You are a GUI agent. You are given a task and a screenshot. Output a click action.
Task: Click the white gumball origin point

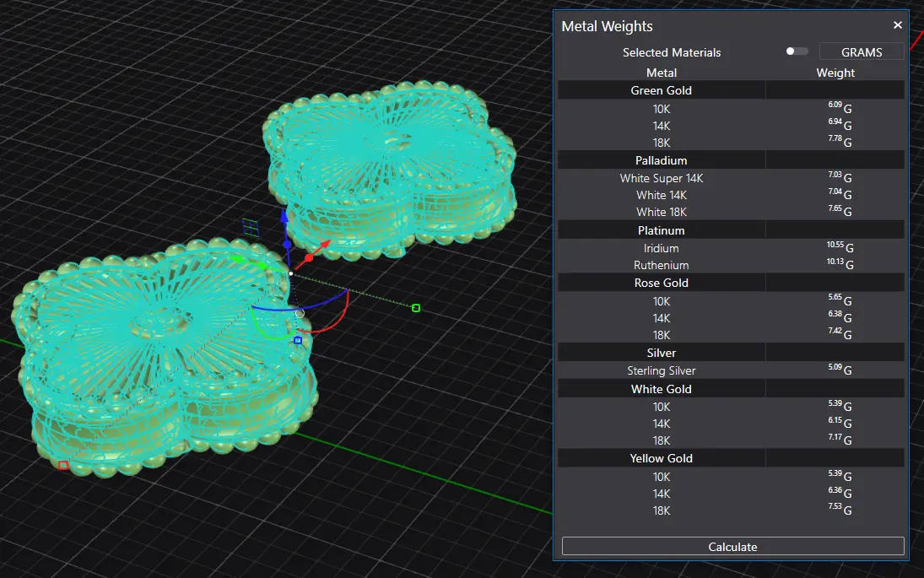coord(290,273)
